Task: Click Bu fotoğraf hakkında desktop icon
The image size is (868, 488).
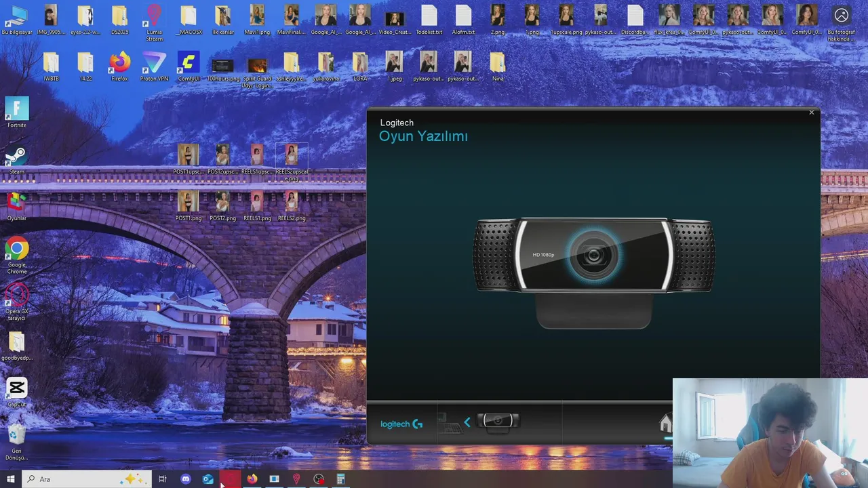Action: click(841, 23)
